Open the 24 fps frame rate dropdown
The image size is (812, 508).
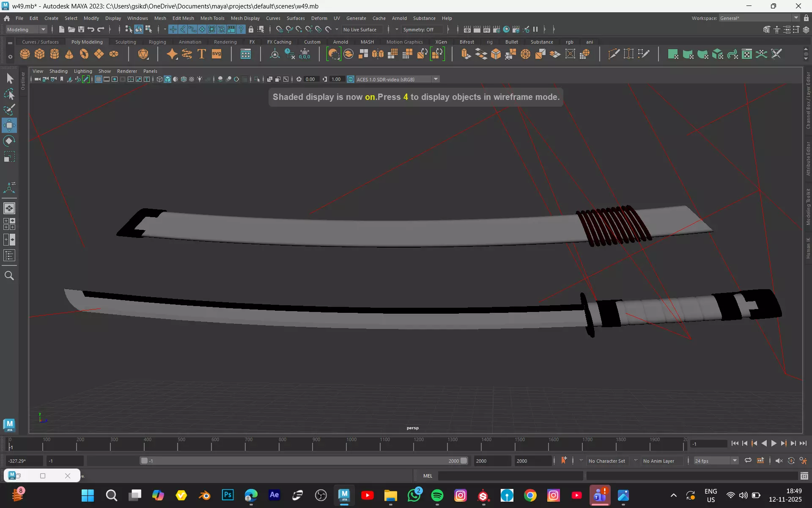point(716,461)
